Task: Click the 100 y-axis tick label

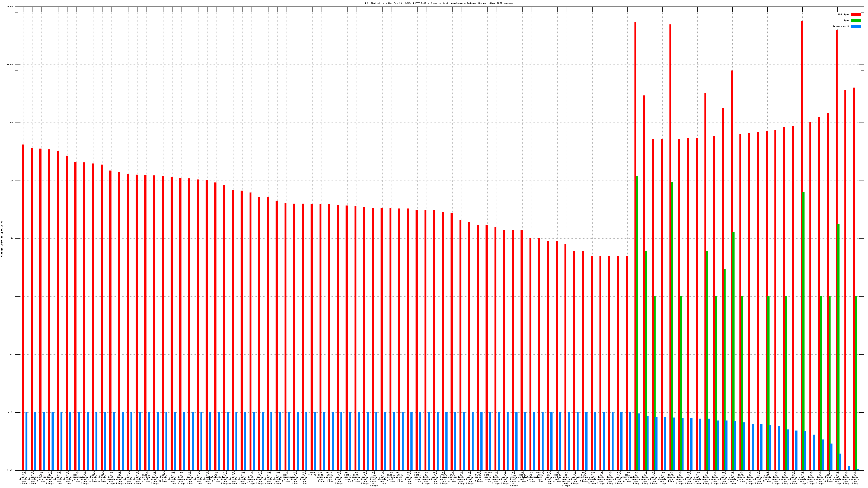Action: tap(12, 181)
